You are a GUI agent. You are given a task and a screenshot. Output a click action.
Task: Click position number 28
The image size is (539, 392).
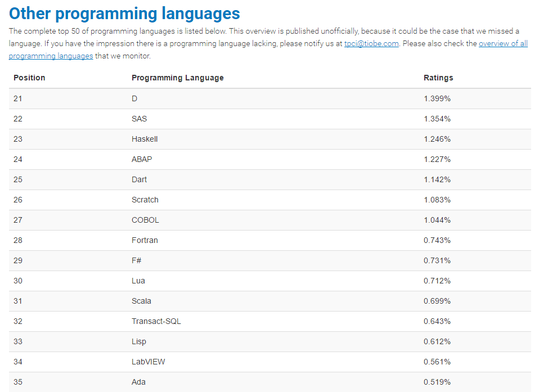click(x=18, y=241)
